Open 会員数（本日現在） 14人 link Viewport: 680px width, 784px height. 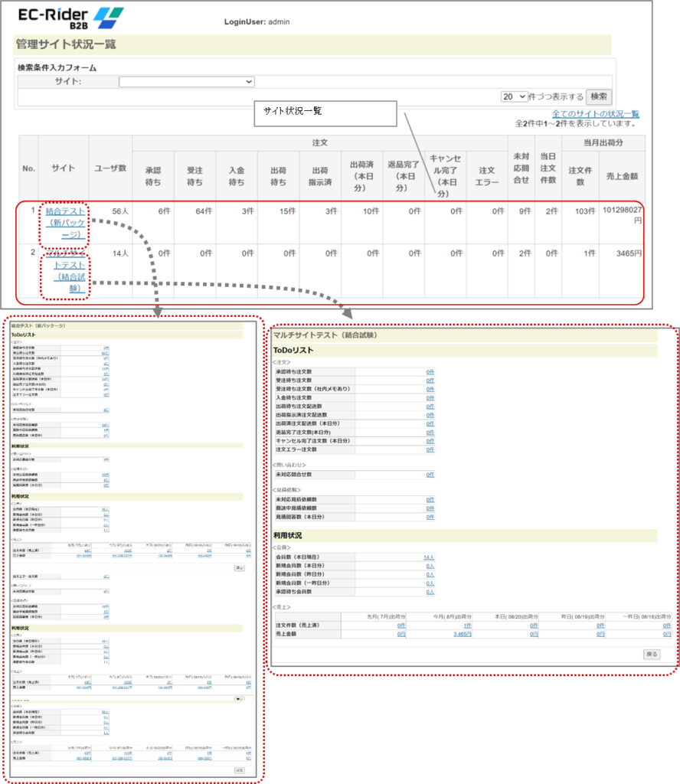click(x=429, y=557)
